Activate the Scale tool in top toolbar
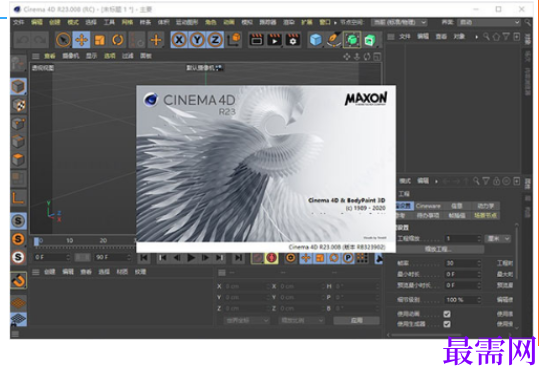 pos(99,40)
